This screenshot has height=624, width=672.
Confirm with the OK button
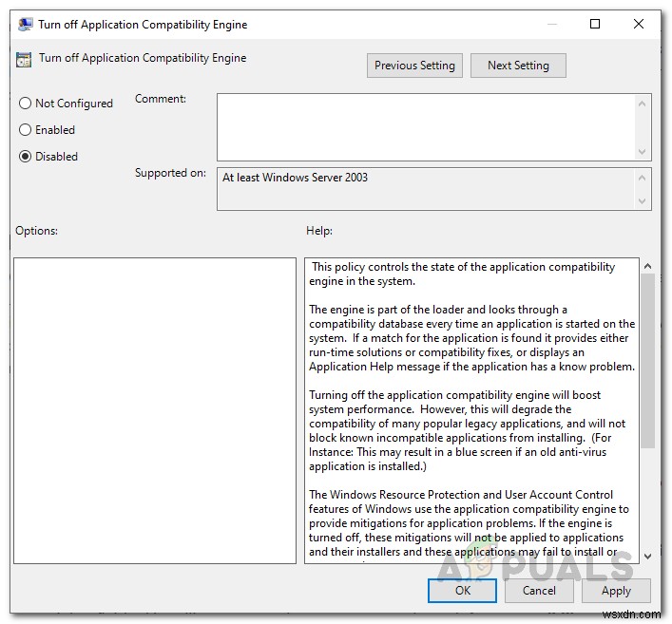coord(462,591)
